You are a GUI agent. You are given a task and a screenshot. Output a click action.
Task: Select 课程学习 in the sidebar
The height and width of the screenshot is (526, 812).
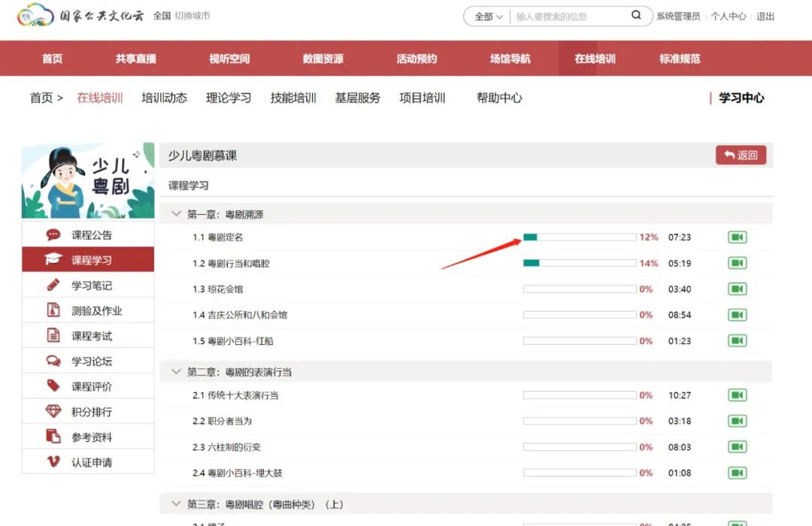88,259
